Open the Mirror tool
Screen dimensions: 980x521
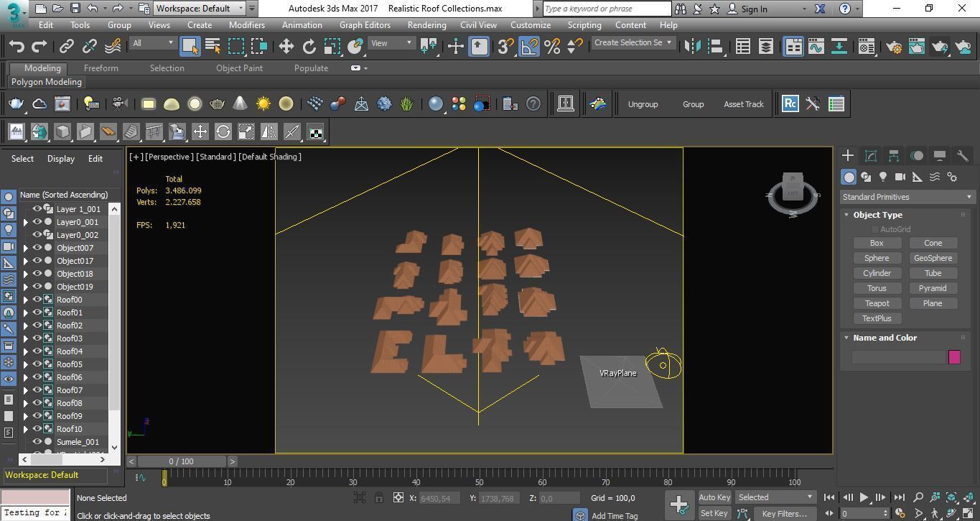[x=692, y=46]
